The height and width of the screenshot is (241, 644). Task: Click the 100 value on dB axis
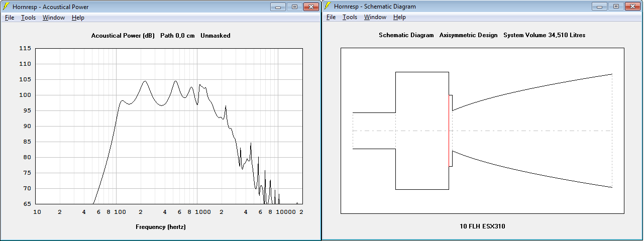[26, 95]
